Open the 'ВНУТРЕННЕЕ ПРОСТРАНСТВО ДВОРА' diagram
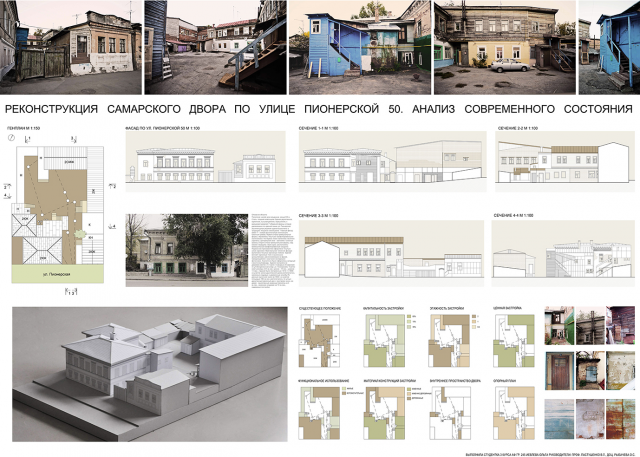 point(450,413)
